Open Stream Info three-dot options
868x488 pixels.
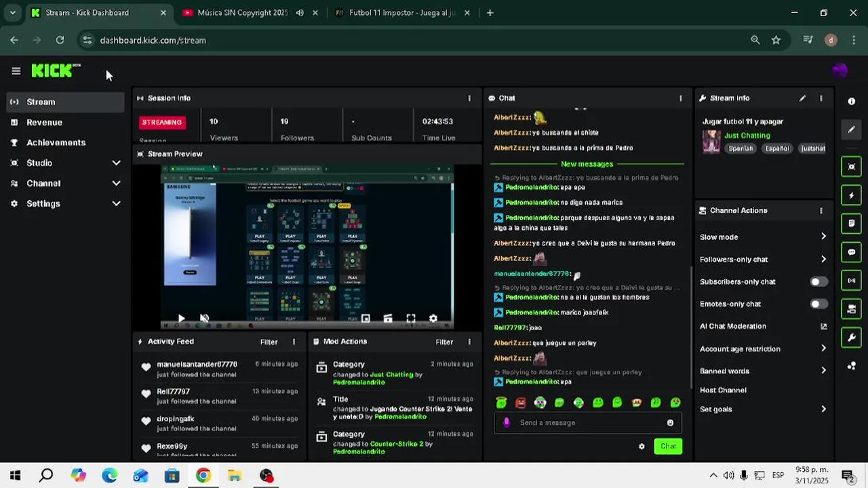tap(821, 98)
